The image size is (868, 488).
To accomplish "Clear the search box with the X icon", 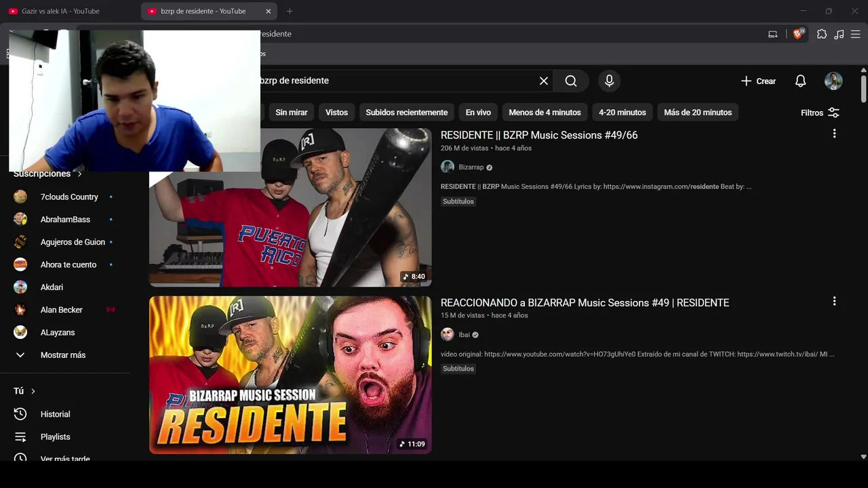I will coord(544,81).
